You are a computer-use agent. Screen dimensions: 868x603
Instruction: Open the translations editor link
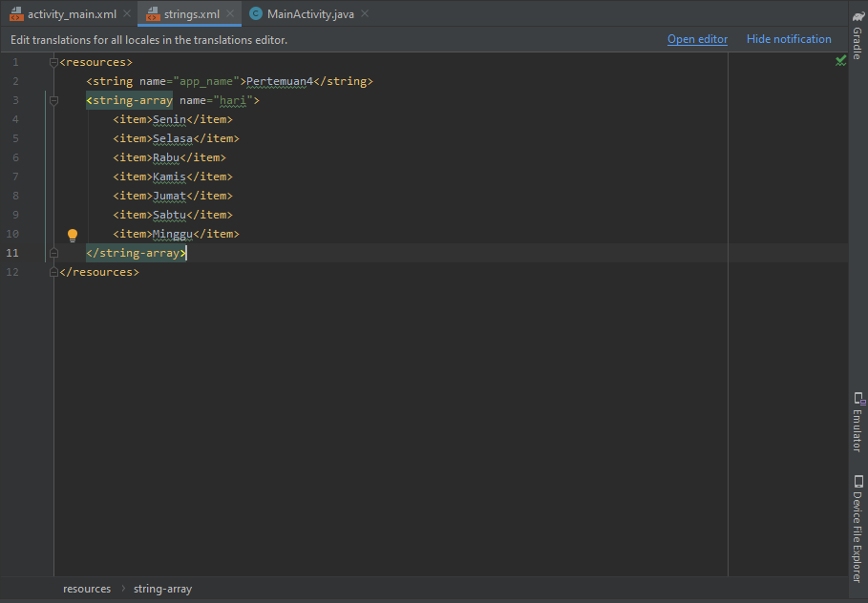pos(697,39)
